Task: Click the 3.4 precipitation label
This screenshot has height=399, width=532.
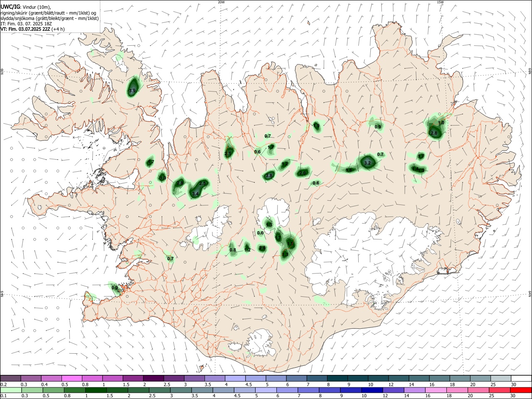Action: [x=195, y=194]
